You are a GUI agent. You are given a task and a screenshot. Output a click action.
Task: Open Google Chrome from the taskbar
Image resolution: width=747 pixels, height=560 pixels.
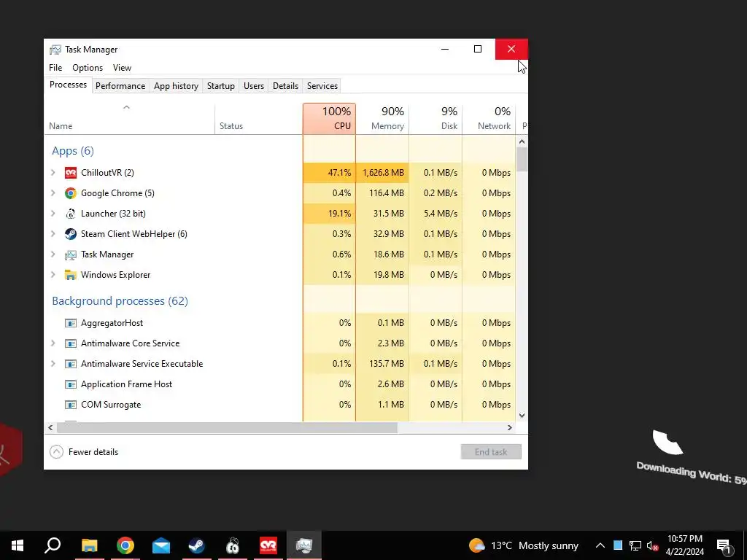(x=125, y=545)
